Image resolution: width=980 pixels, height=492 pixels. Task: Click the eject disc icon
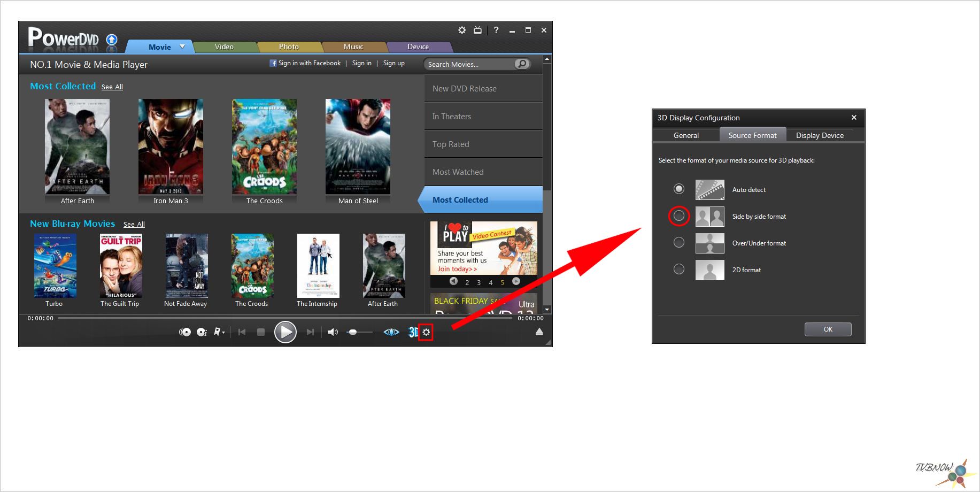(x=539, y=332)
